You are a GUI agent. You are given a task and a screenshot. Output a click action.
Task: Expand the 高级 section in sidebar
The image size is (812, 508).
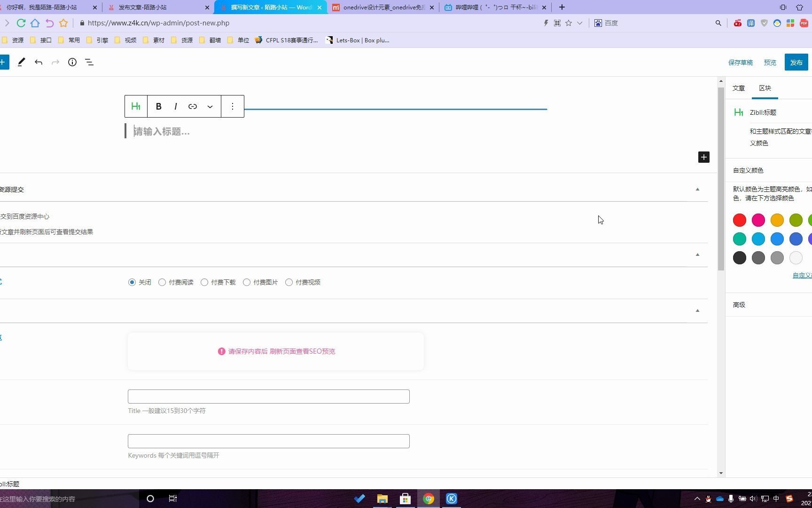769,305
